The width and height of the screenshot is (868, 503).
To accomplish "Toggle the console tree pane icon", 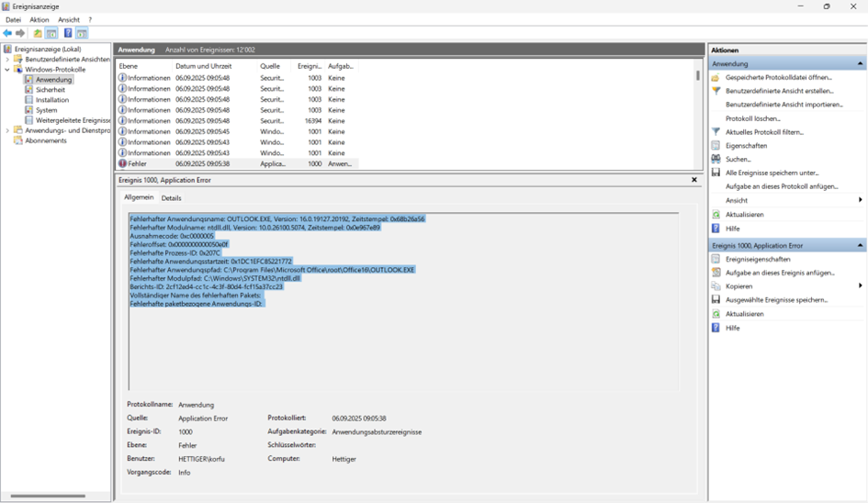I will (x=51, y=33).
